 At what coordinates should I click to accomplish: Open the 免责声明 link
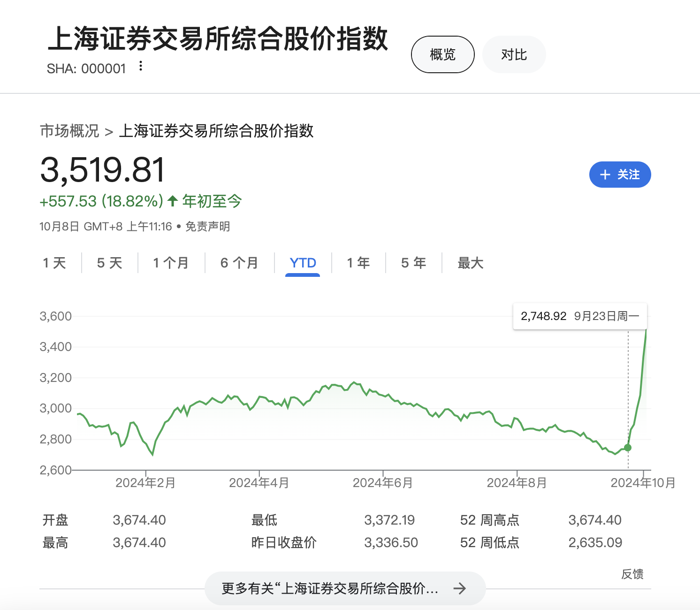point(207,227)
